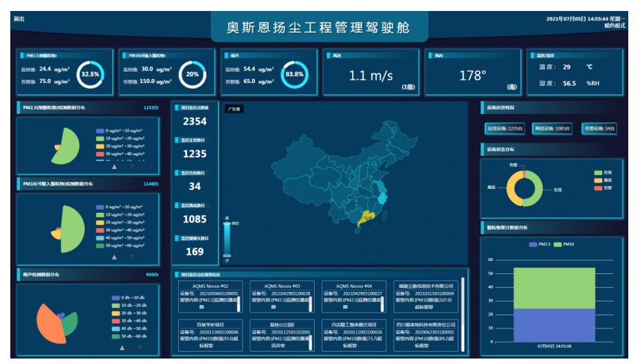Click the 在线设备: 1235台 button

coord(505,128)
